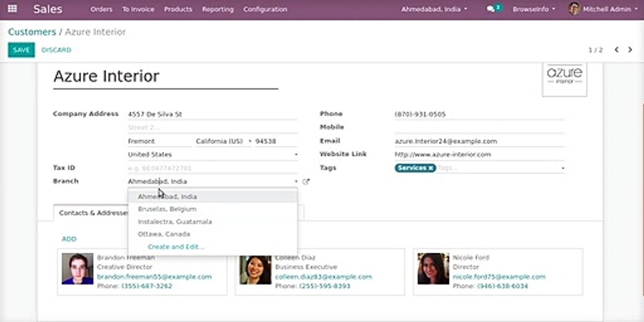Navigate to Customers breadcrumb
Screen dimensions: 644x322
[x=32, y=32]
